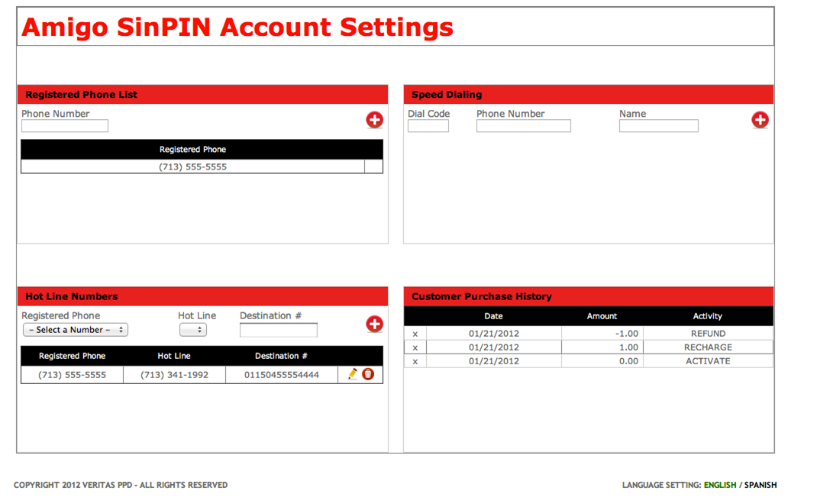This screenshot has height=504, width=817.
Task: Switch language to English
Action: pos(720,485)
